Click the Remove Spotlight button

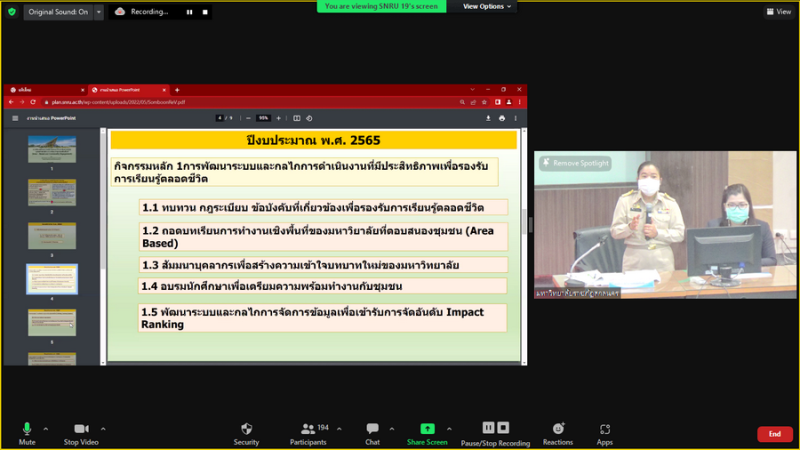coord(575,163)
